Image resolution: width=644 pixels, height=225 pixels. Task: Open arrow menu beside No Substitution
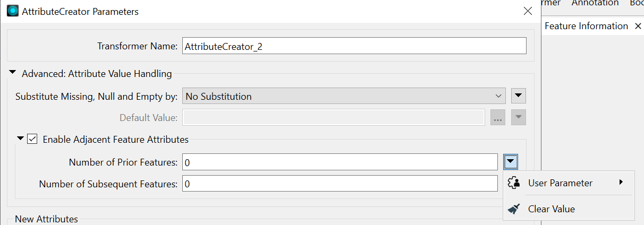(519, 97)
